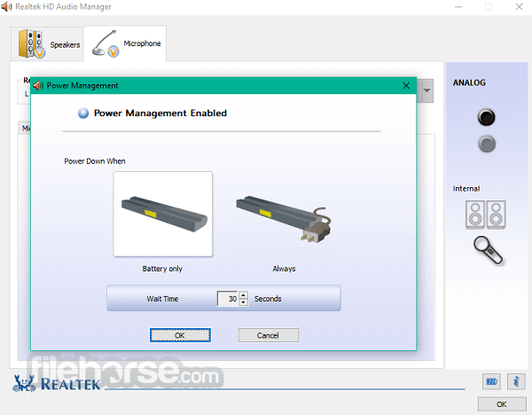Open the information icon button

click(x=516, y=381)
